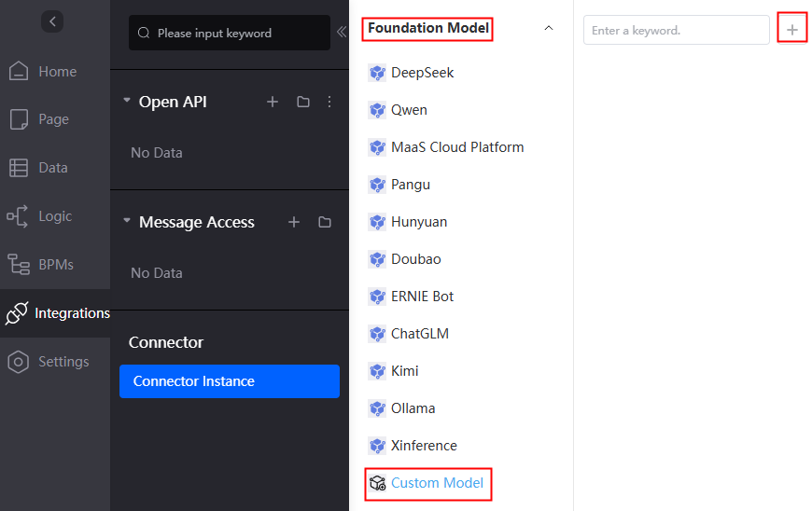The height and width of the screenshot is (511, 812).
Task: Open Open API more options dots
Action: [x=329, y=102]
